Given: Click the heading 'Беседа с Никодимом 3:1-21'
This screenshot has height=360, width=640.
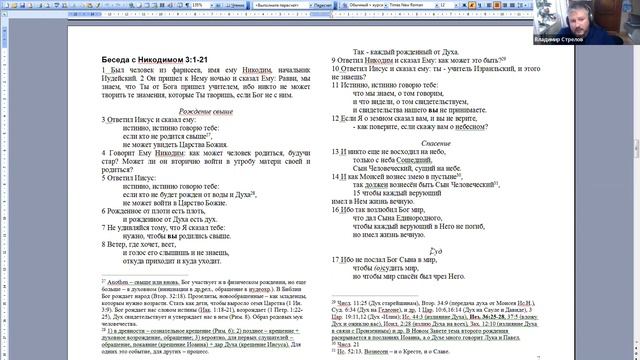Looking at the screenshot, I should tap(155, 60).
